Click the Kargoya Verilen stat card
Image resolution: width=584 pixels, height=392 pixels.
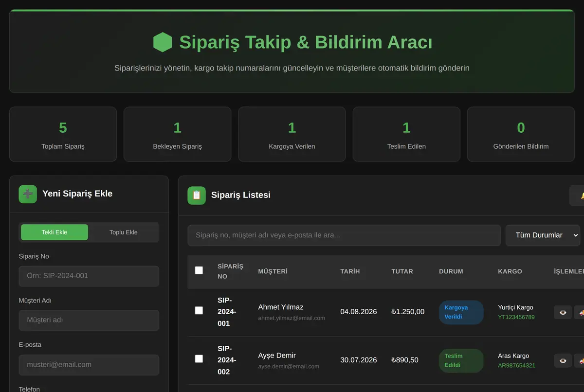(292, 134)
